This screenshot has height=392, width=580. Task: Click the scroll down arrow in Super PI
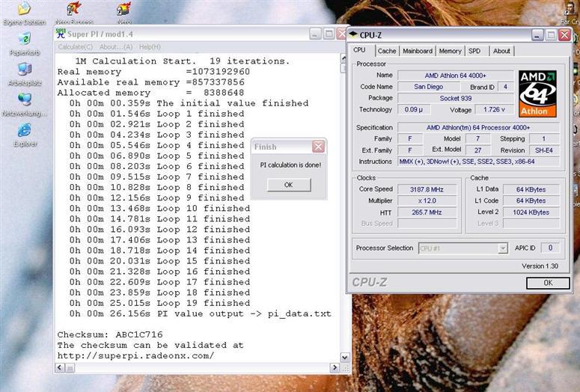click(344, 358)
